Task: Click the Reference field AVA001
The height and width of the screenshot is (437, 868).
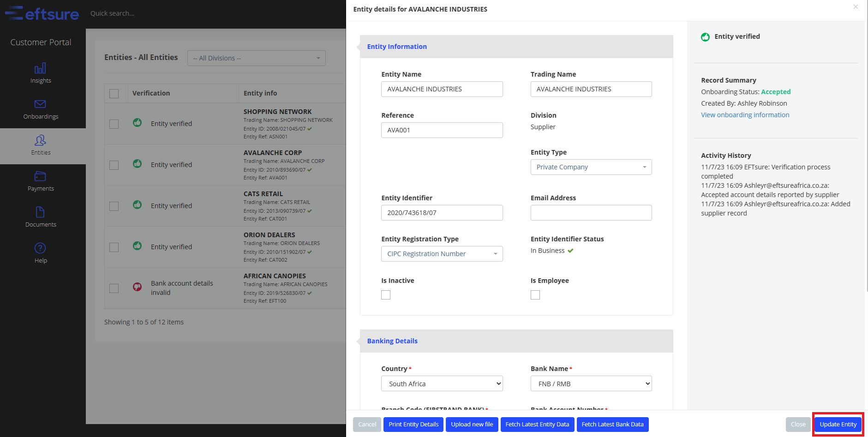Action: click(x=442, y=130)
